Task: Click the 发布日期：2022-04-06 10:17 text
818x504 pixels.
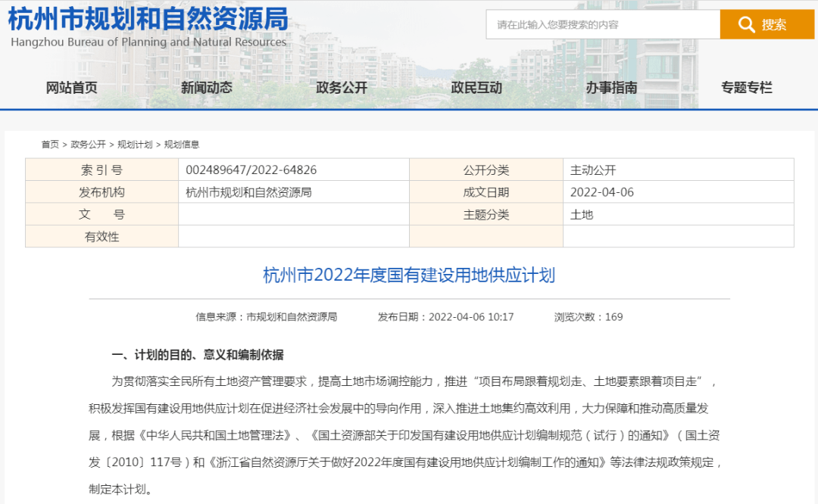Action: [445, 317]
